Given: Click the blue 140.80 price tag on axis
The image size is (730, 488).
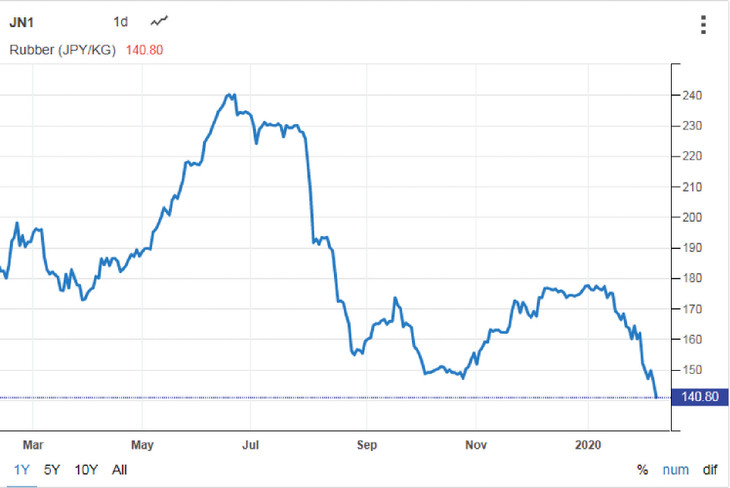Looking at the screenshot, I should coord(700,398).
